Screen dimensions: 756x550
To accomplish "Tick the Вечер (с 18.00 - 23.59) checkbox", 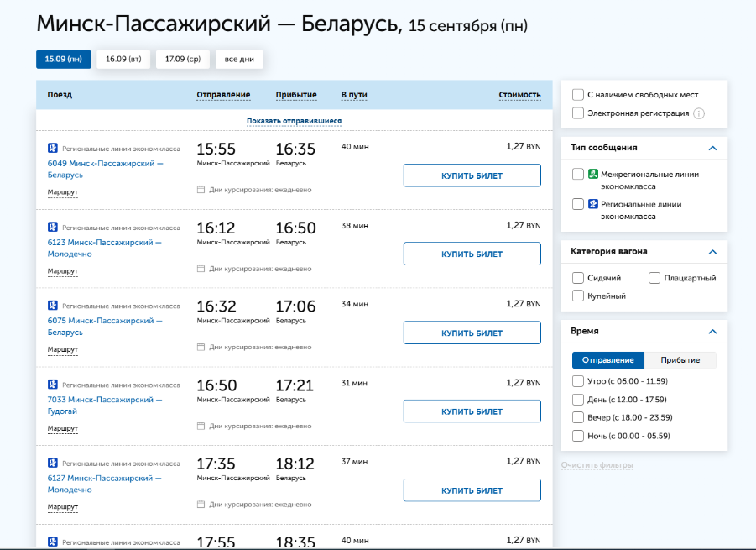I will tap(578, 417).
